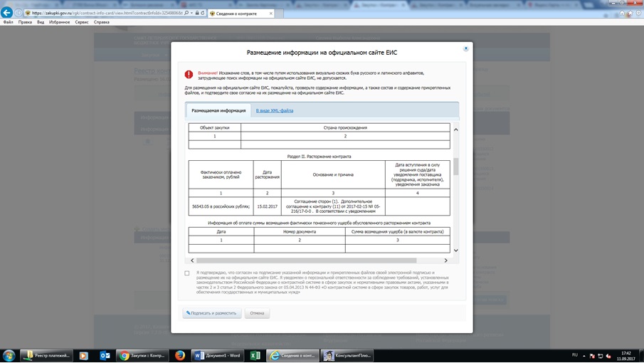The height and width of the screenshot is (363, 644).
Task: Open the Правка menu
Action: (25, 22)
